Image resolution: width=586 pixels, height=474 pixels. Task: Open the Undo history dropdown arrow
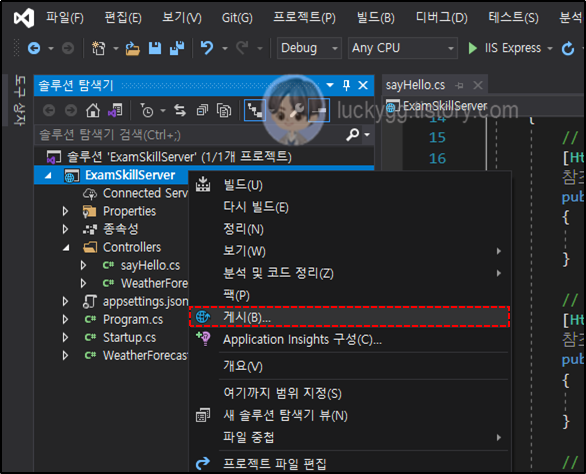coord(225,49)
